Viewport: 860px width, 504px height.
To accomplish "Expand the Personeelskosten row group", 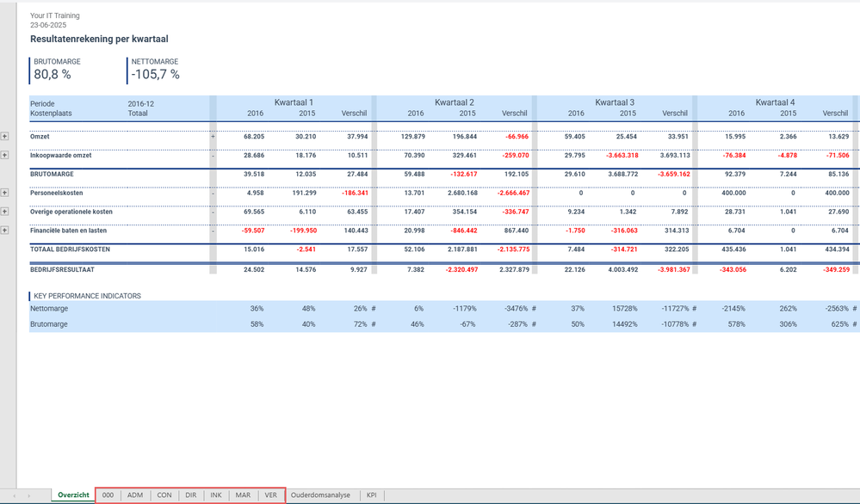I will [4, 193].
